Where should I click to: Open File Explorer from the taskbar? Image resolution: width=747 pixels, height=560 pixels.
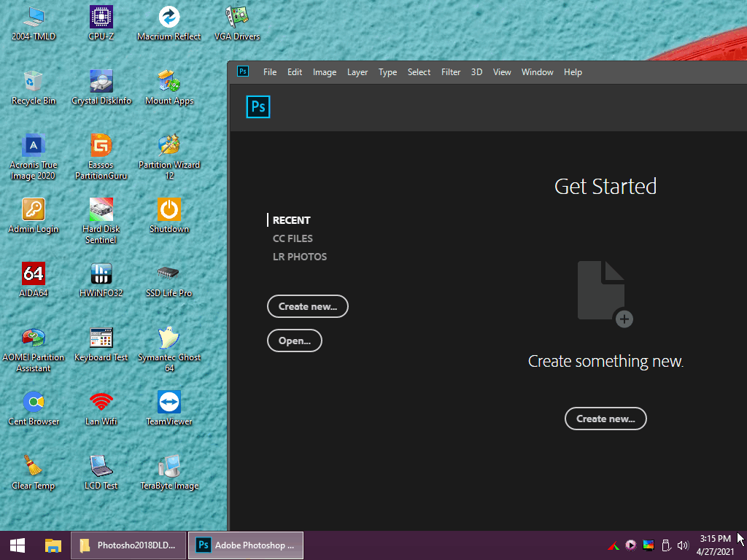(53, 545)
